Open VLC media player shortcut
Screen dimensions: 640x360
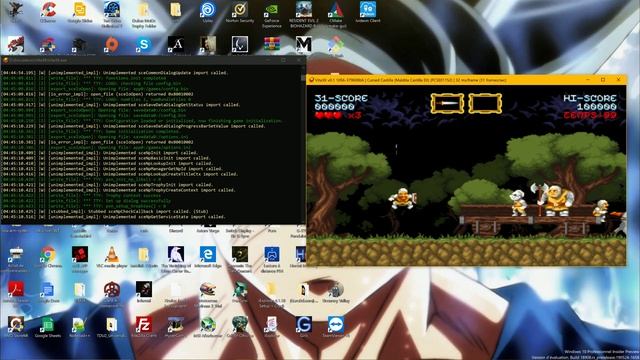tap(112, 257)
